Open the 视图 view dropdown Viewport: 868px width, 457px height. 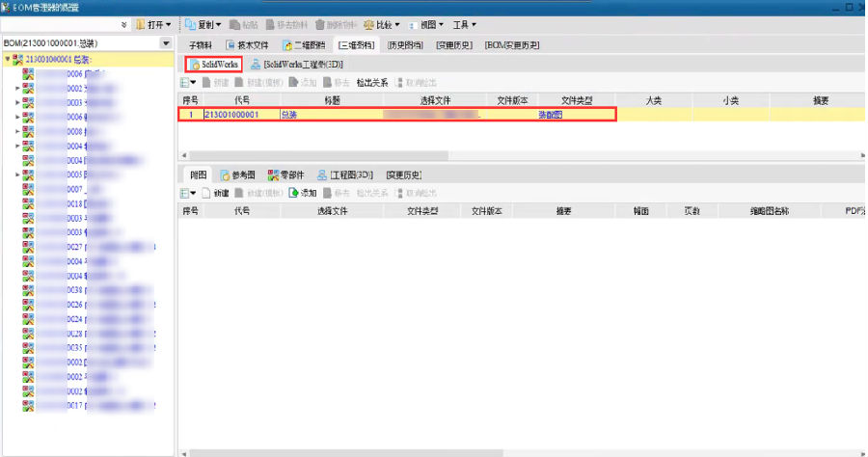click(x=425, y=24)
